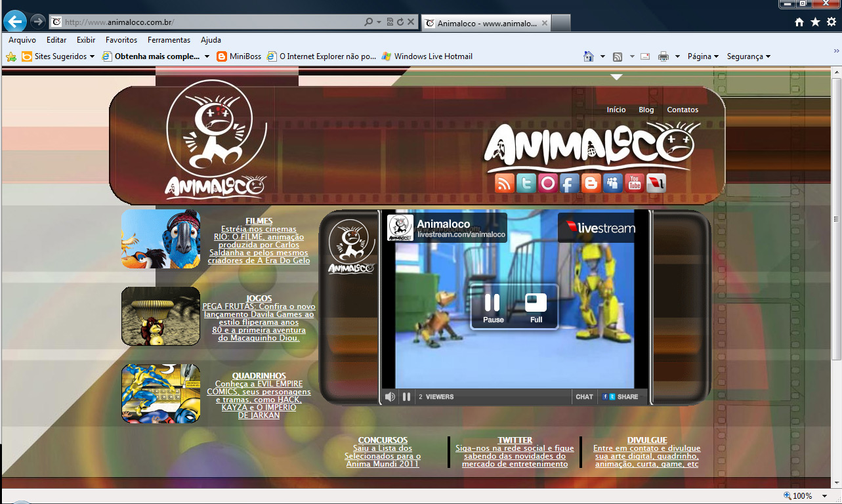842x504 pixels.
Task: Click the large Pause overlay button
Action: [493, 308]
